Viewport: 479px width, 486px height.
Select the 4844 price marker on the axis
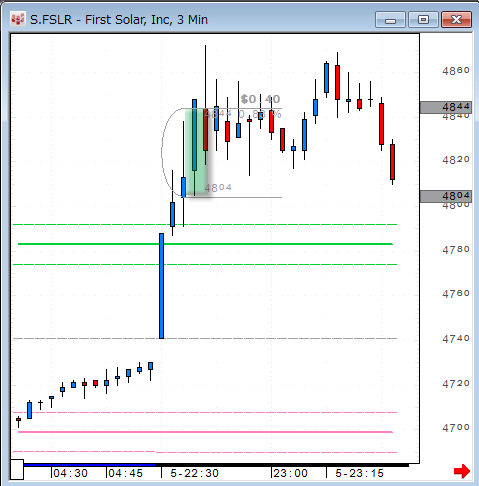tap(446, 107)
